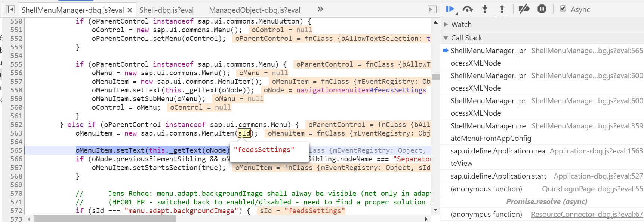Resume script execution
This screenshot has width=644, height=222.
[450, 9]
